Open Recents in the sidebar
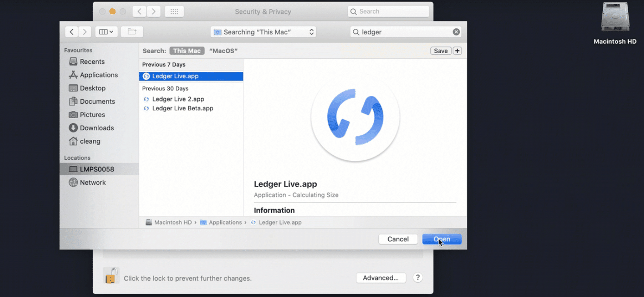Image resolution: width=644 pixels, height=297 pixels. tap(92, 62)
